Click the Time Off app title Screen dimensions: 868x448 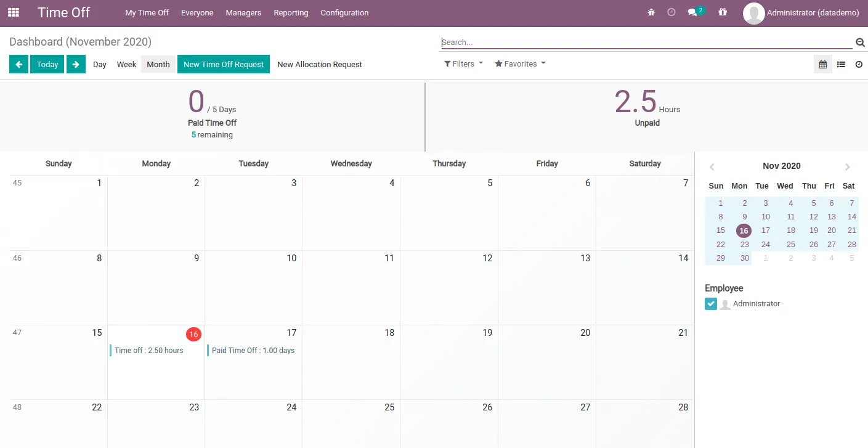pos(63,12)
